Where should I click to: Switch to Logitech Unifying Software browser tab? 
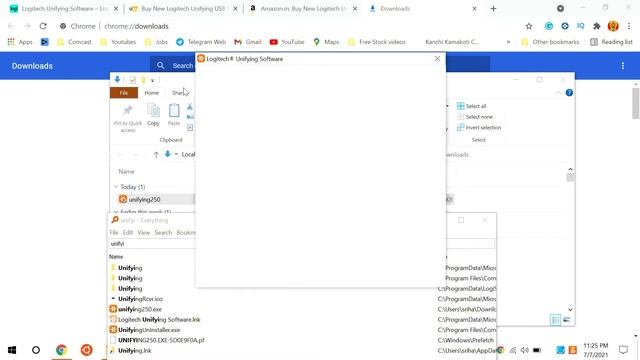pos(64,9)
